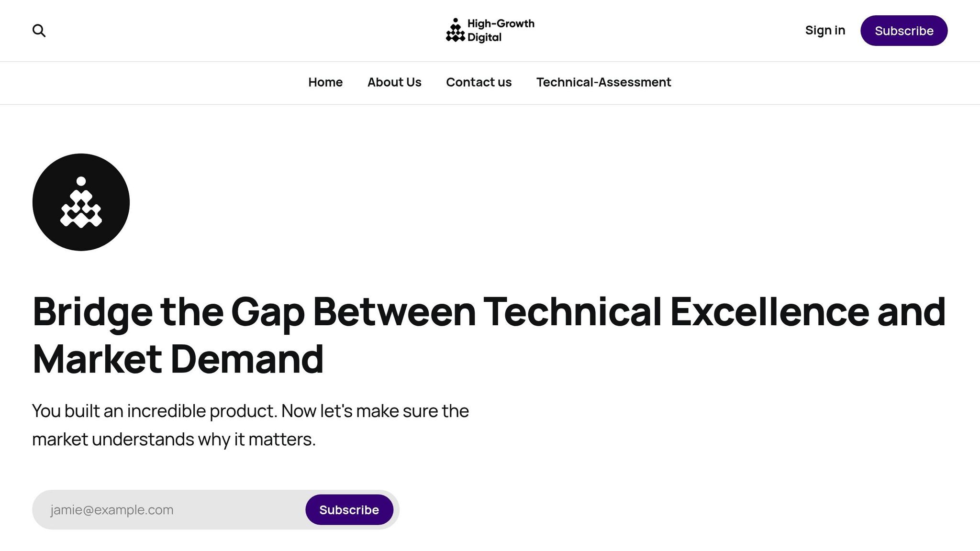The image size is (980, 551).
Task: Click the word Digital in the header logo
Action: [x=484, y=37]
